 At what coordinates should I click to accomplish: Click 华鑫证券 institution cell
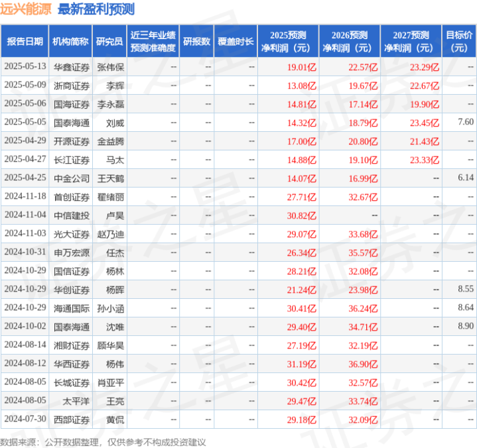[x=72, y=67]
